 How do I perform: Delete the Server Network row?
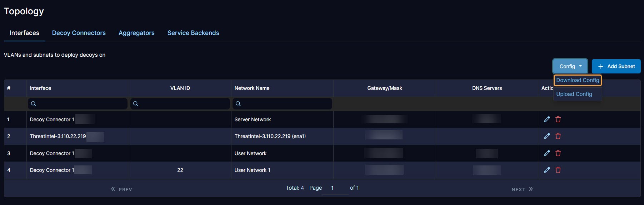click(x=558, y=119)
